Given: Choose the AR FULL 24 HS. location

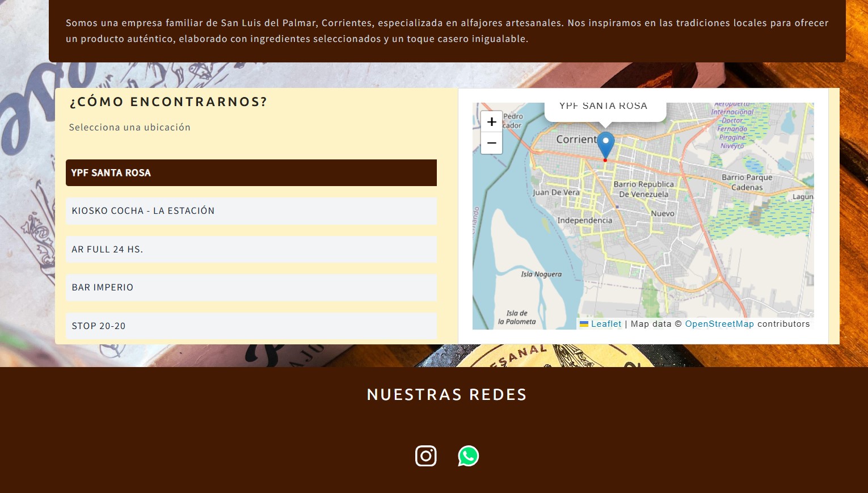Looking at the screenshot, I should pos(251,250).
